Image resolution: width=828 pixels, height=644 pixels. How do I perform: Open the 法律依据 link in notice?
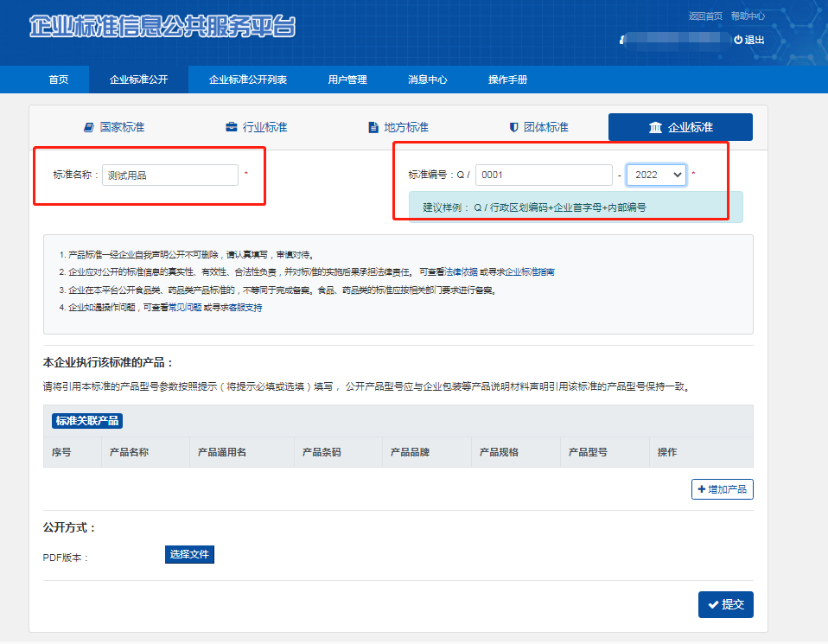click(459, 271)
